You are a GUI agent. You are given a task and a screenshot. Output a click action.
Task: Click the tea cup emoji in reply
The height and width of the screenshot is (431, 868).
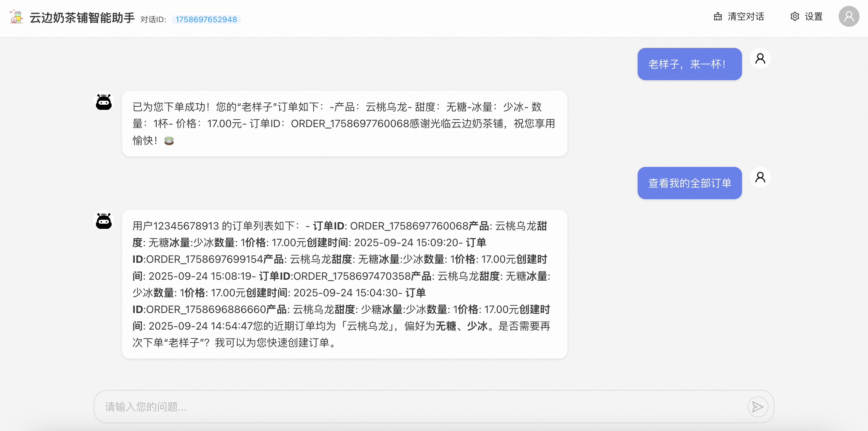pos(169,141)
